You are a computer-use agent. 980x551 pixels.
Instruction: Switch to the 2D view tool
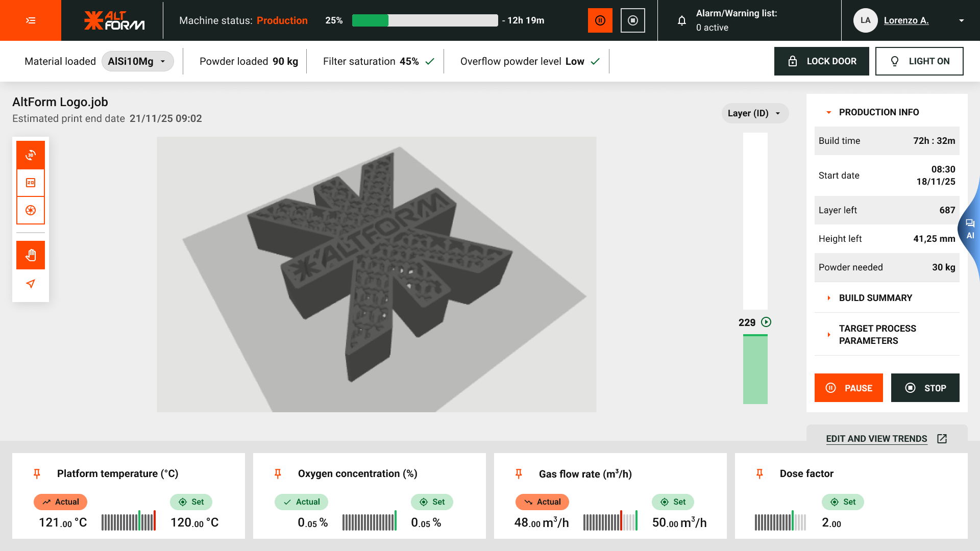point(31,183)
